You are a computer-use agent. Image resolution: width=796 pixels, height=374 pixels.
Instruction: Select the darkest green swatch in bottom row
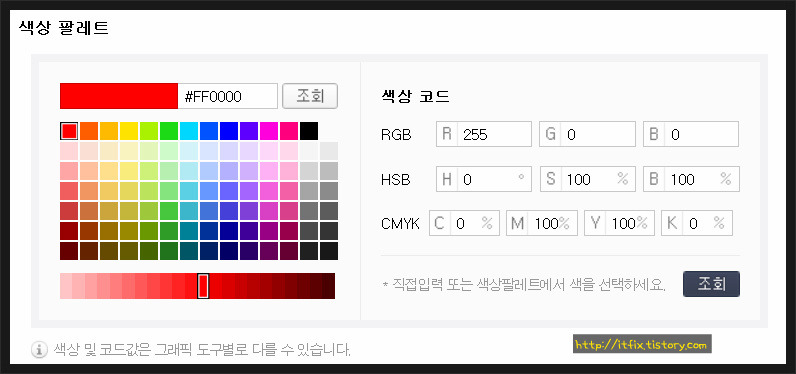pyautogui.click(x=169, y=251)
